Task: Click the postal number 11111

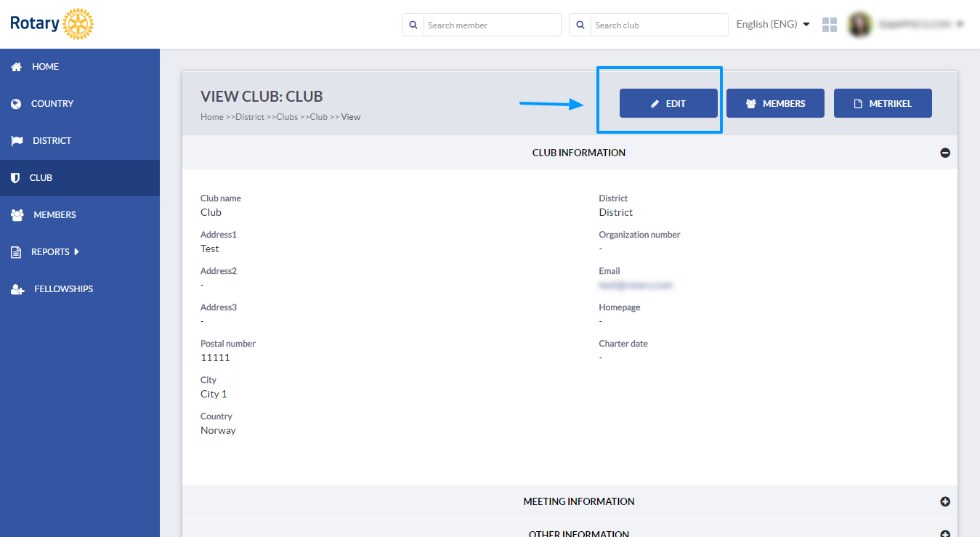Action: click(x=215, y=358)
